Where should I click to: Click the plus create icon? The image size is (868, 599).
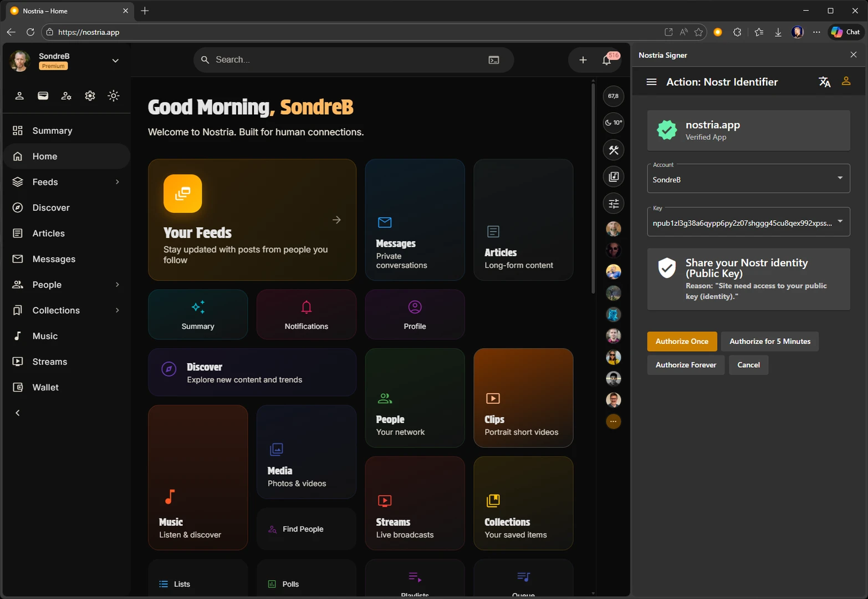(583, 60)
